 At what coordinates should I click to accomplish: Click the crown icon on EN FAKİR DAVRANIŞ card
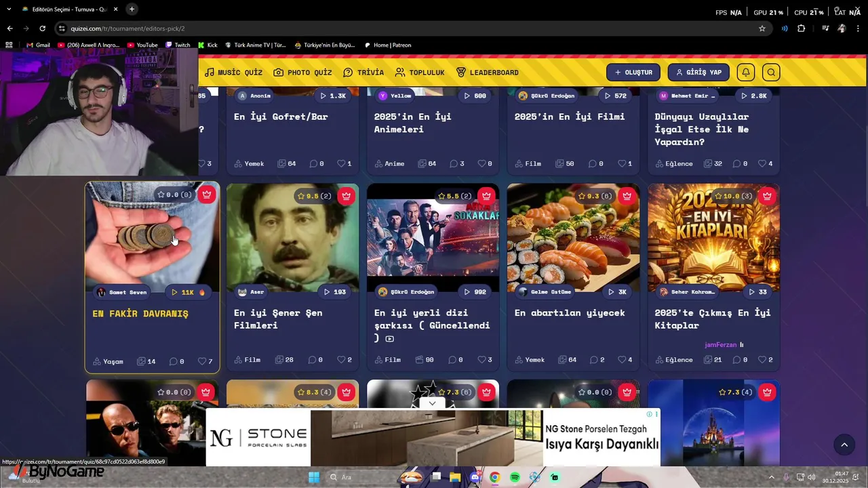pyautogui.click(x=207, y=195)
